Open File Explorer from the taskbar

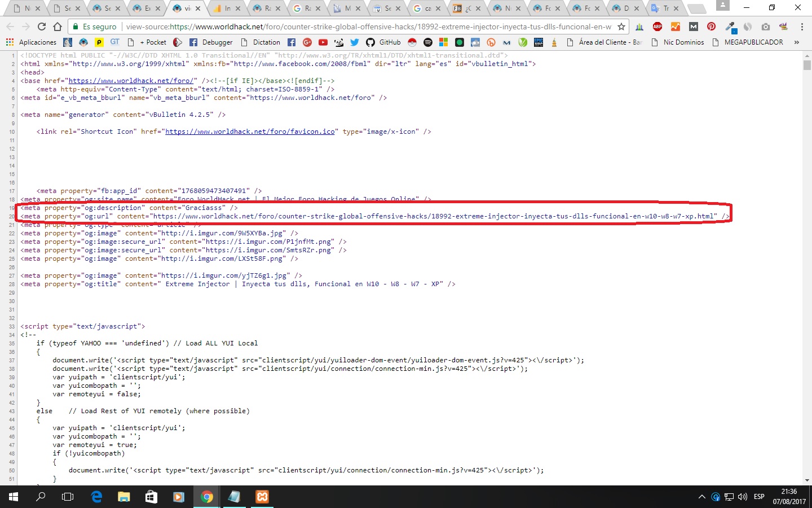click(124, 497)
